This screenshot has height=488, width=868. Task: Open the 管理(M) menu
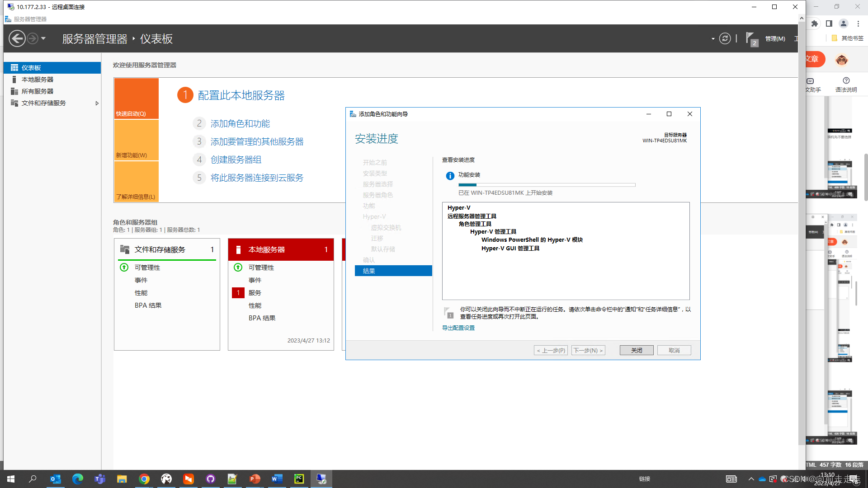775,39
